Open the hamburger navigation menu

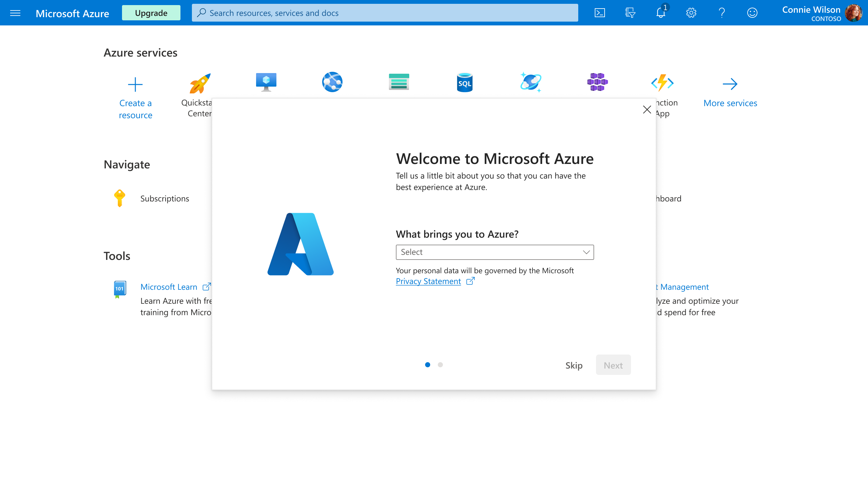tap(15, 13)
